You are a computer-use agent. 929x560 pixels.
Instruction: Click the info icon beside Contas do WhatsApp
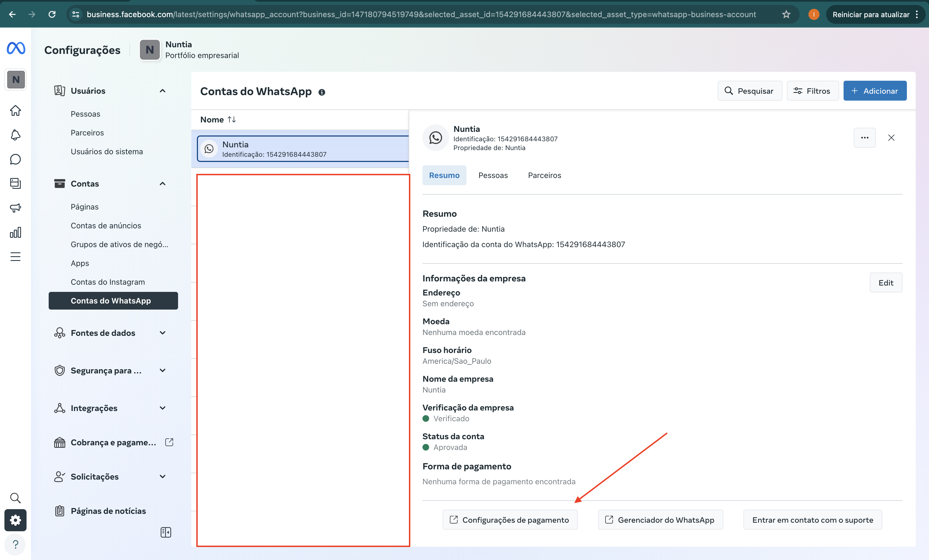(x=322, y=92)
